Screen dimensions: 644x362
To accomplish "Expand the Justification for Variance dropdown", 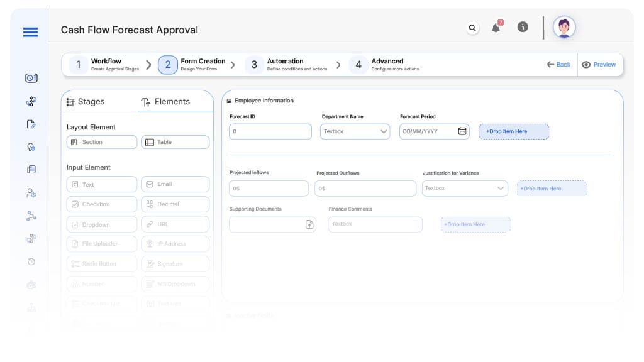I will pyautogui.click(x=501, y=188).
